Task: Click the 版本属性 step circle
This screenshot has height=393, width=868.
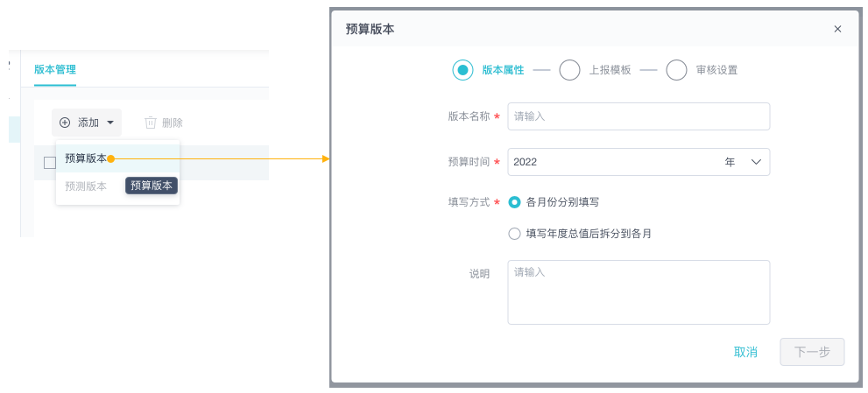Action: pos(462,70)
